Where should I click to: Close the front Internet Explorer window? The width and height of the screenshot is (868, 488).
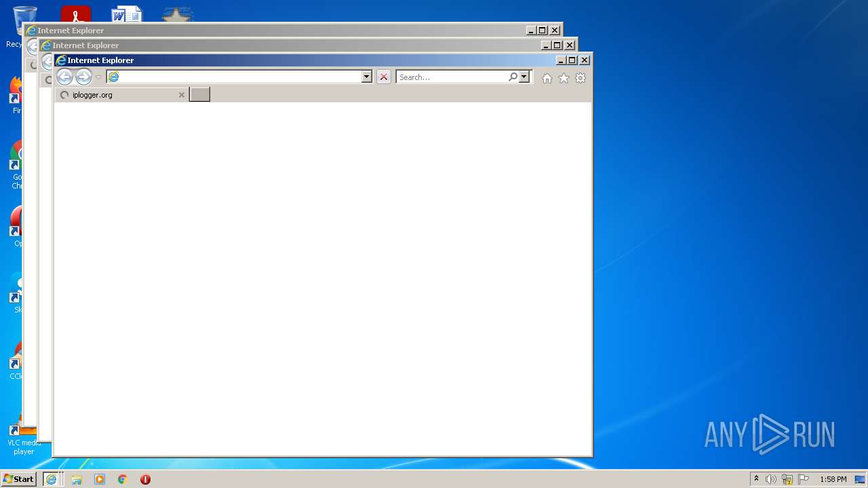[x=585, y=60]
